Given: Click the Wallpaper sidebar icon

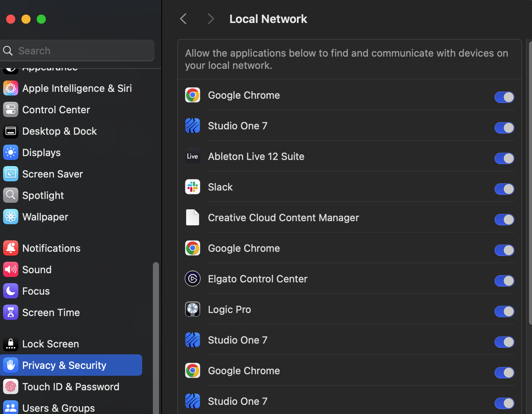Looking at the screenshot, I should point(11,217).
